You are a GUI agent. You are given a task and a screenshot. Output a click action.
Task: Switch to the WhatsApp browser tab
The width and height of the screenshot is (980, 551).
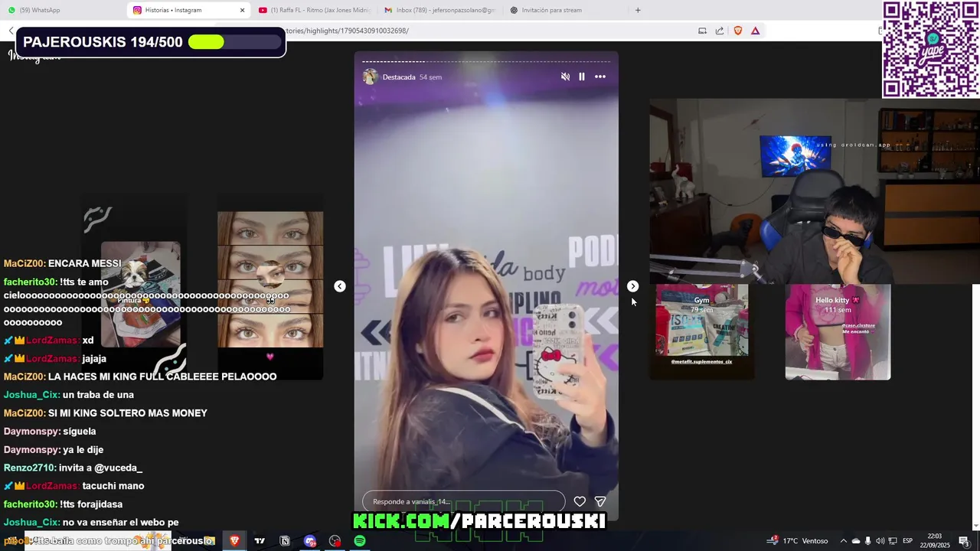(61, 10)
